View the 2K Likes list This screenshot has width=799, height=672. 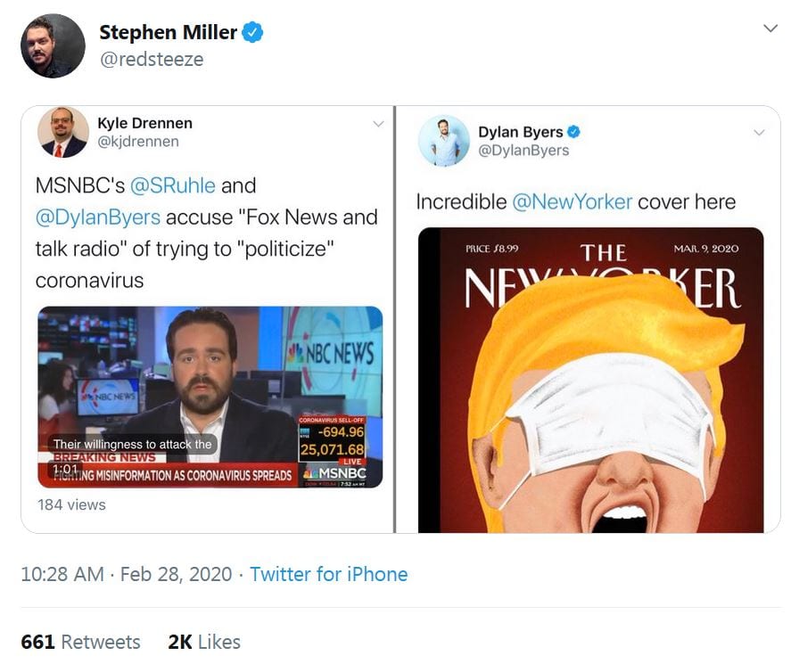[203, 642]
